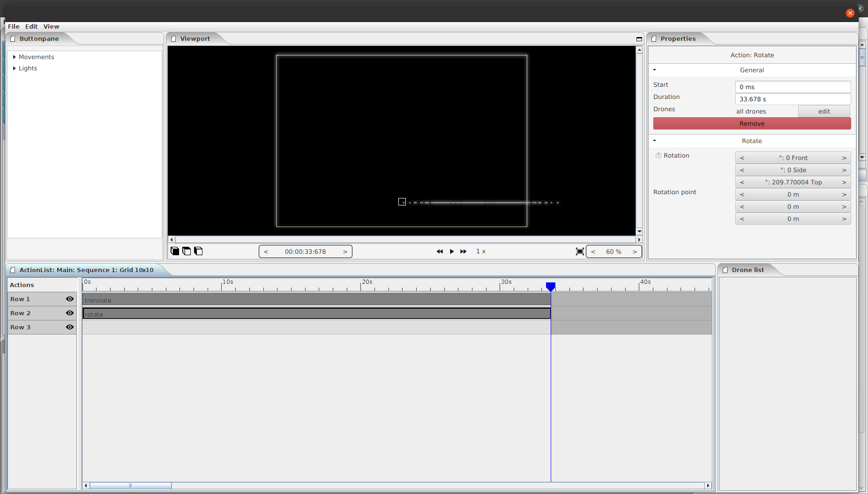Select the front-face cube view icon
Viewport: 868px width, 494px height.
tap(175, 251)
